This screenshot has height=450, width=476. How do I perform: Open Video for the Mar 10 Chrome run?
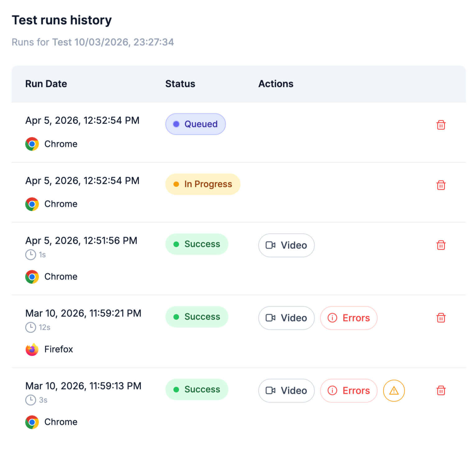coord(286,391)
